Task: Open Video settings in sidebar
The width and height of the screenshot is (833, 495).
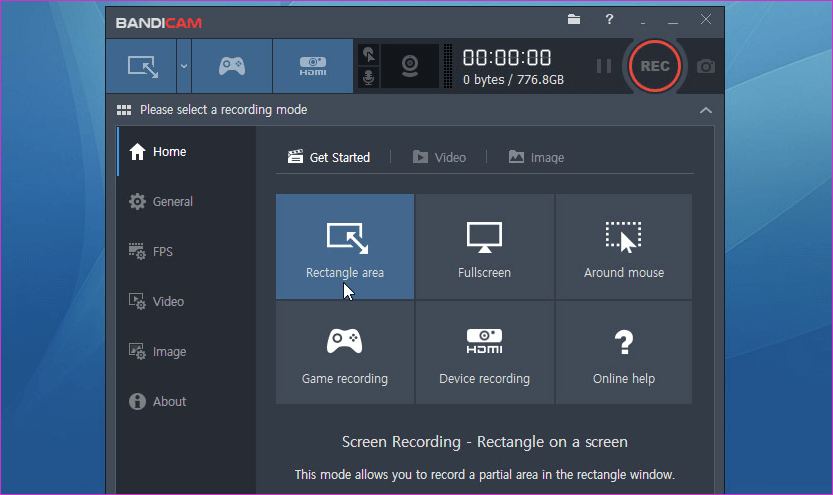Action: [x=187, y=302]
